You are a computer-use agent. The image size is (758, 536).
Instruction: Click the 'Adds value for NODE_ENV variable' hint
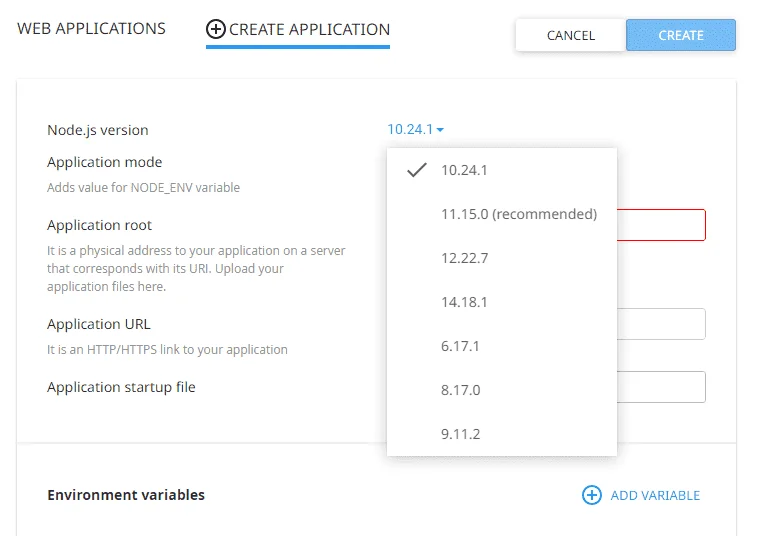tap(143, 188)
